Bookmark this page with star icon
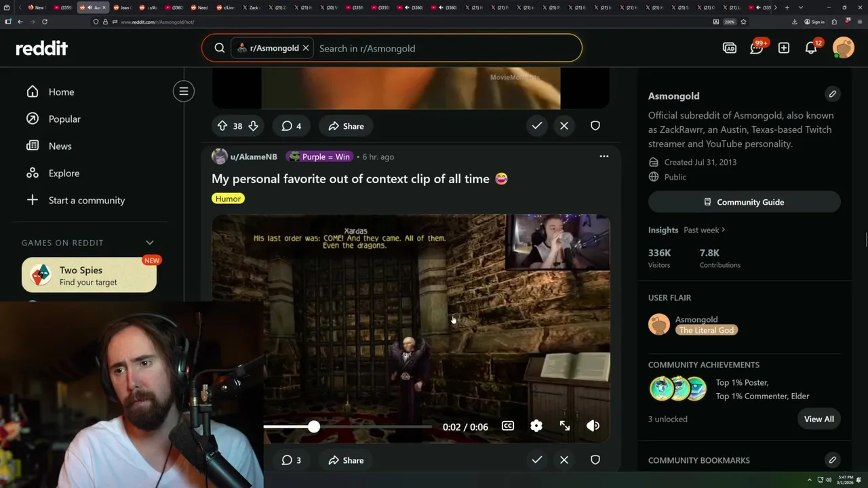 click(x=743, y=22)
